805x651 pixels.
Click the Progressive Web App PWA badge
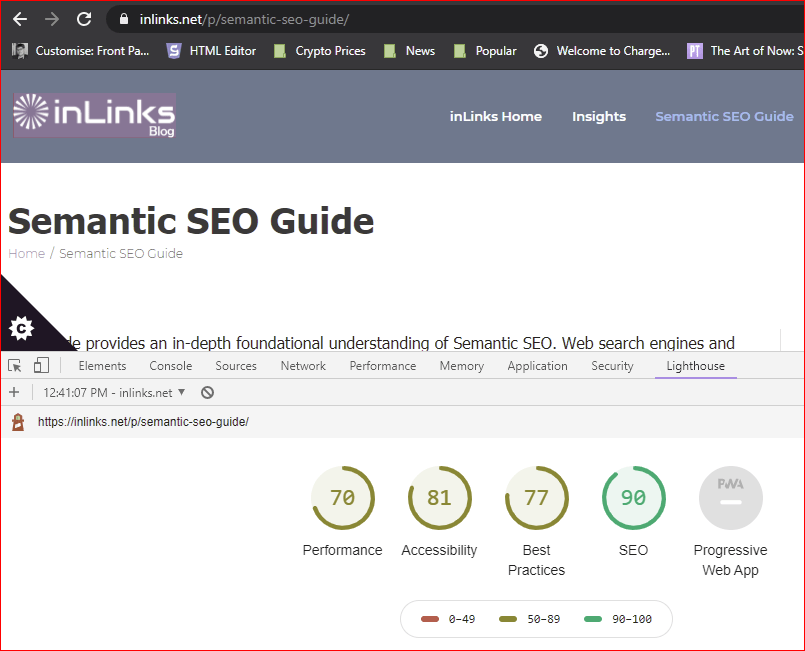[x=731, y=498]
